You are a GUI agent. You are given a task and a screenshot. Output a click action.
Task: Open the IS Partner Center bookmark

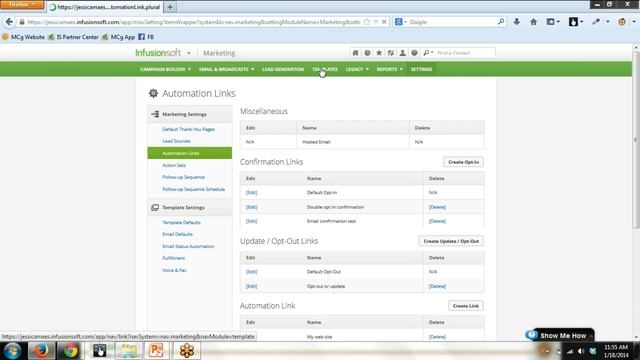point(73,37)
